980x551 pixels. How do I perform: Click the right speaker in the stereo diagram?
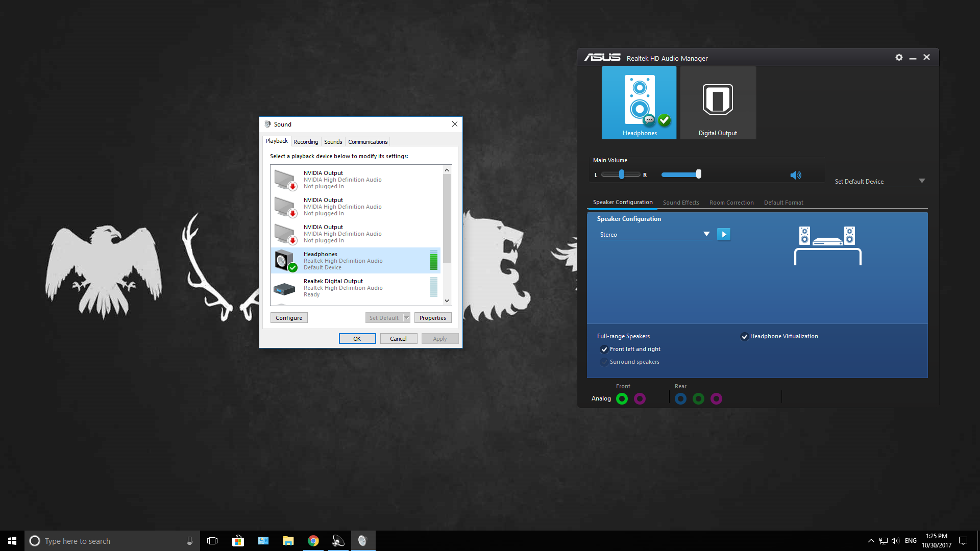pyautogui.click(x=849, y=236)
